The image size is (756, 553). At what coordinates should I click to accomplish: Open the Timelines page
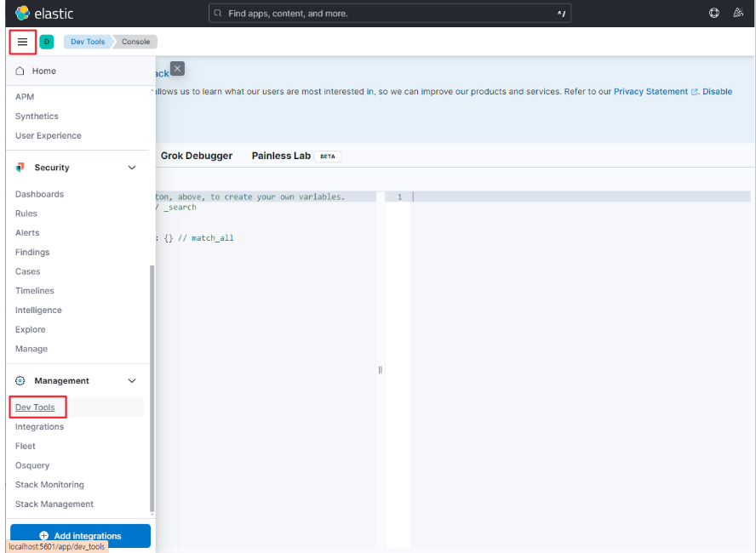(x=35, y=290)
